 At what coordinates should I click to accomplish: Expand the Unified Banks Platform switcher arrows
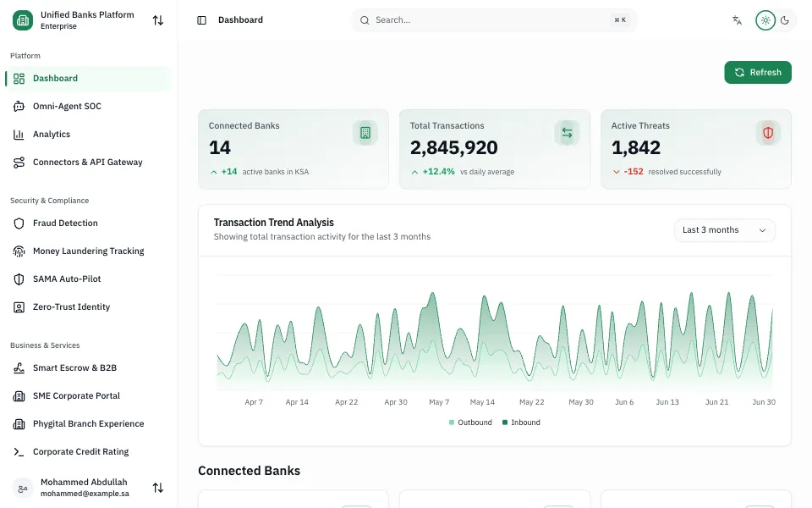coord(158,20)
